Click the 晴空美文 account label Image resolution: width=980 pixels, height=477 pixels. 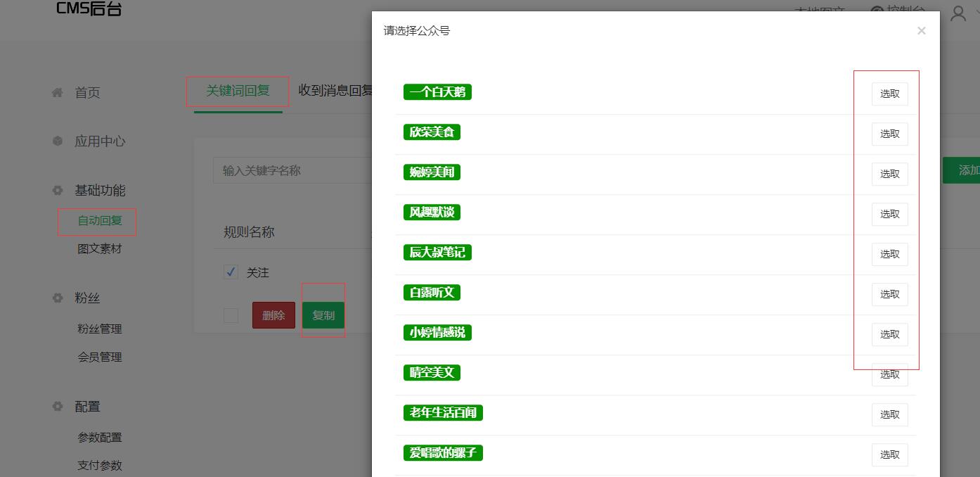coord(432,373)
